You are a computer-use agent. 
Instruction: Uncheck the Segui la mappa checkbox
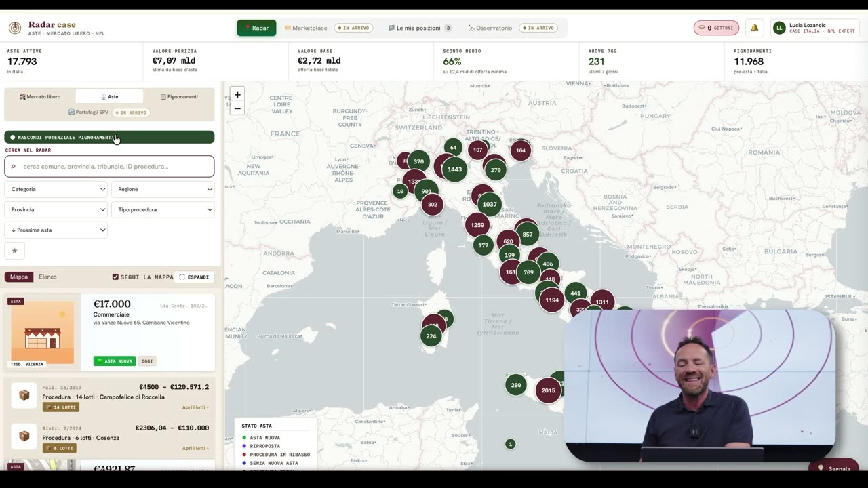(115, 277)
